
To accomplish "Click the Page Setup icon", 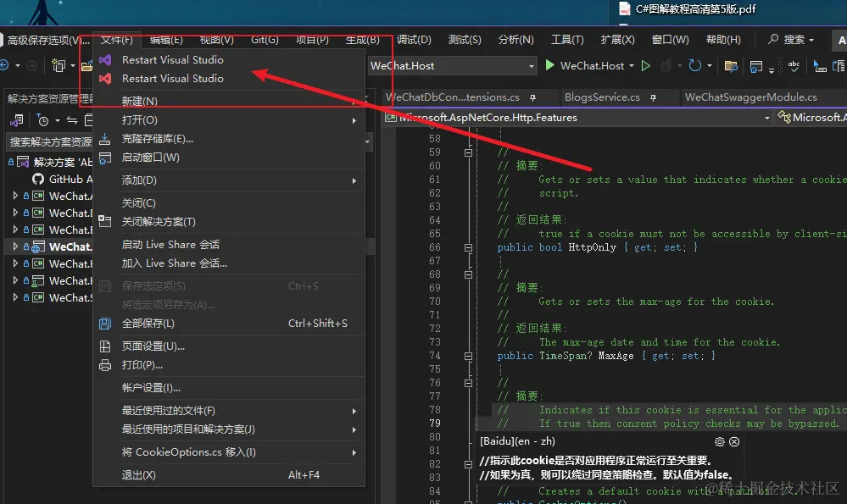I will (x=105, y=346).
